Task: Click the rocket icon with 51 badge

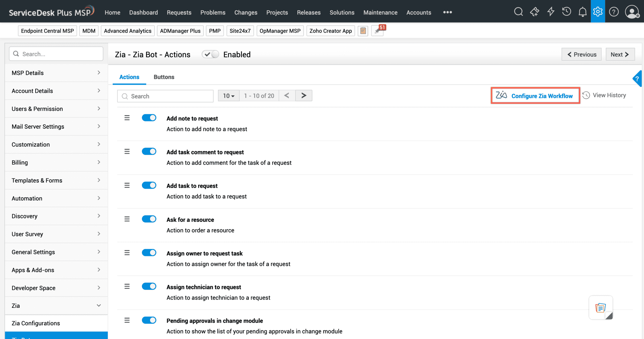Action: 377,31
